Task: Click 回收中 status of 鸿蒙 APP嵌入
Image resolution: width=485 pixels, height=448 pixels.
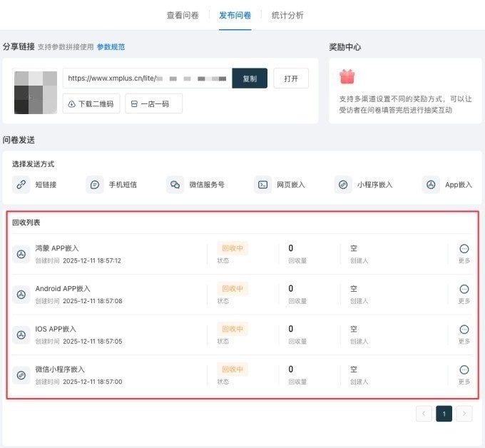Action: tap(233, 248)
